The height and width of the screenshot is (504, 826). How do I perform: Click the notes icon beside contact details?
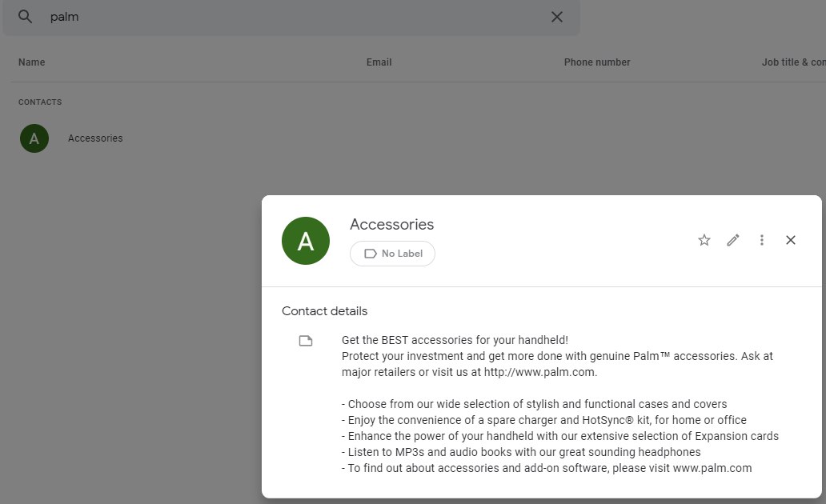(x=306, y=341)
